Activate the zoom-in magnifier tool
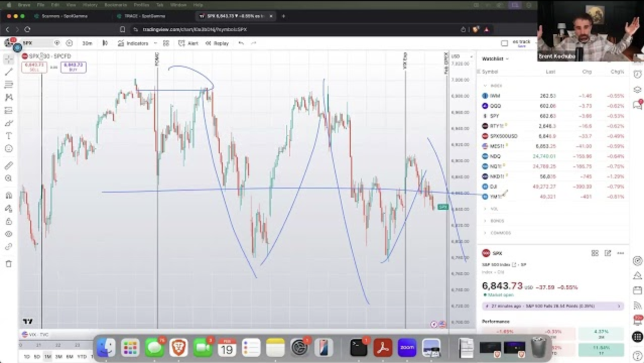 click(x=9, y=178)
